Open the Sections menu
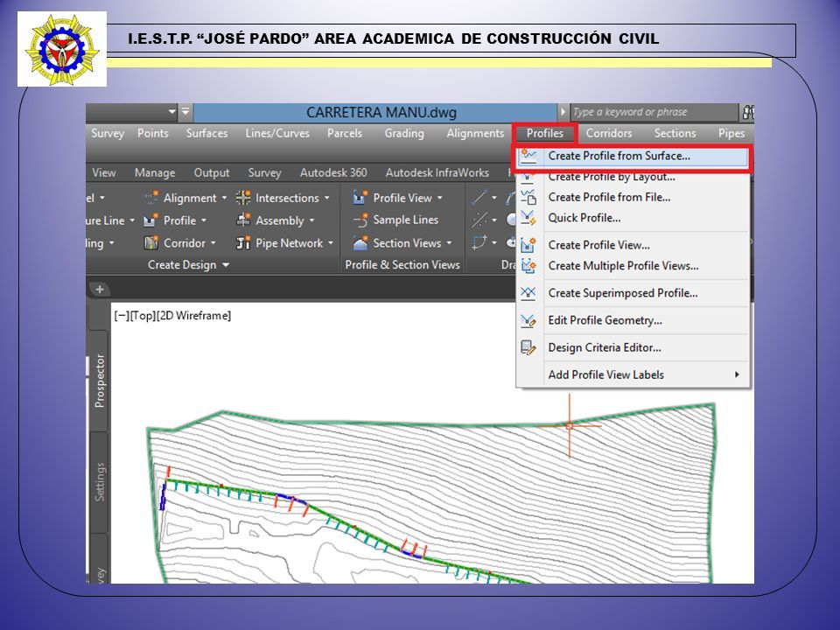The image size is (840, 630). [x=675, y=133]
